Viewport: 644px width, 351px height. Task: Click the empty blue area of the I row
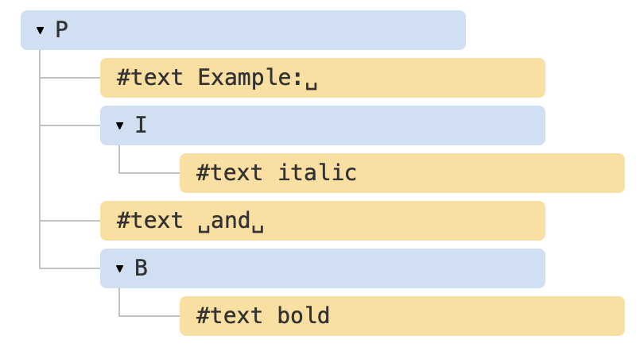click(x=346, y=125)
